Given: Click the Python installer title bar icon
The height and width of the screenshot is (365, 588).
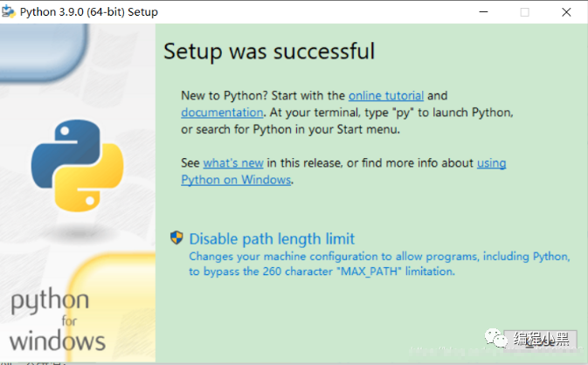Looking at the screenshot, I should 8,11.
